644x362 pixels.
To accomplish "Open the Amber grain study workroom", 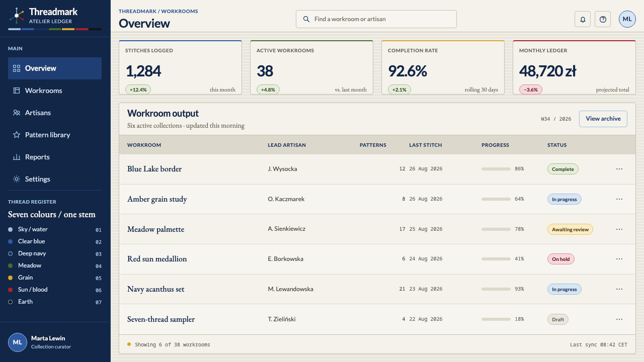I will [x=157, y=199].
